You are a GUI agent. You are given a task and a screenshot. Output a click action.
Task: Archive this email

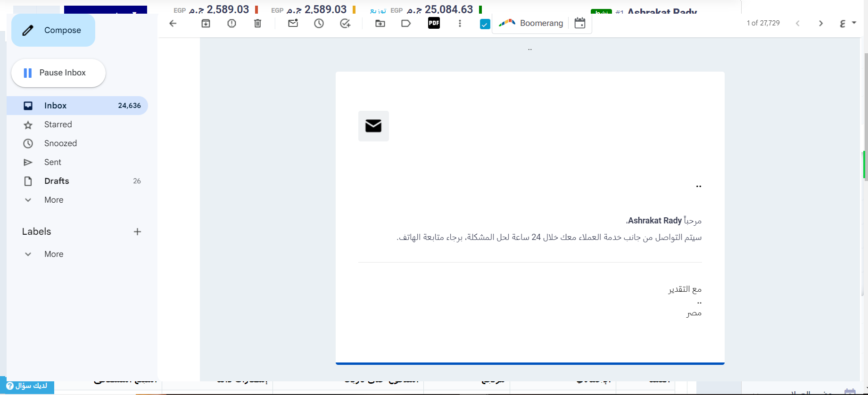click(206, 23)
